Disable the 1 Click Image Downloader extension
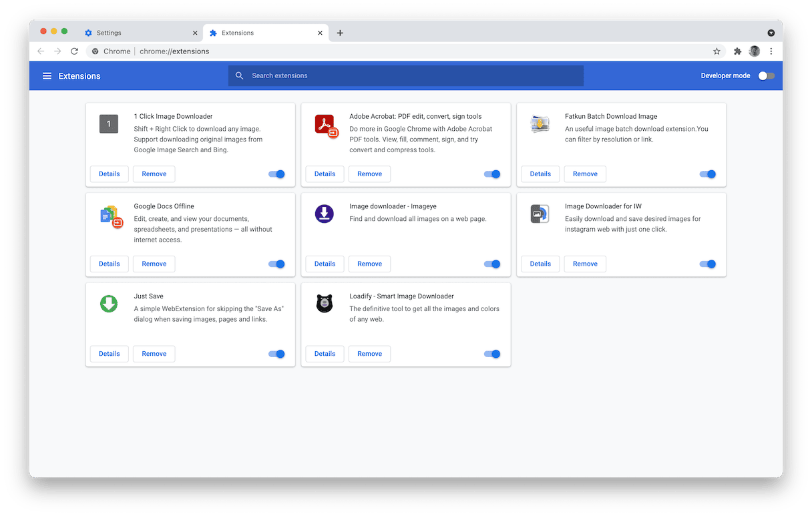 point(276,174)
